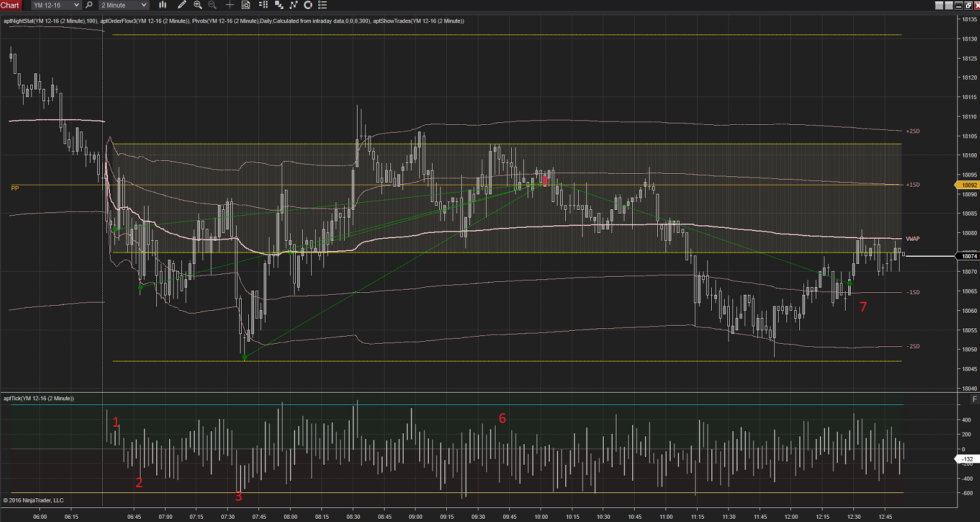Viewport: 980px width, 522px height.
Task: Open the strategies circular icon
Action: (308, 5)
